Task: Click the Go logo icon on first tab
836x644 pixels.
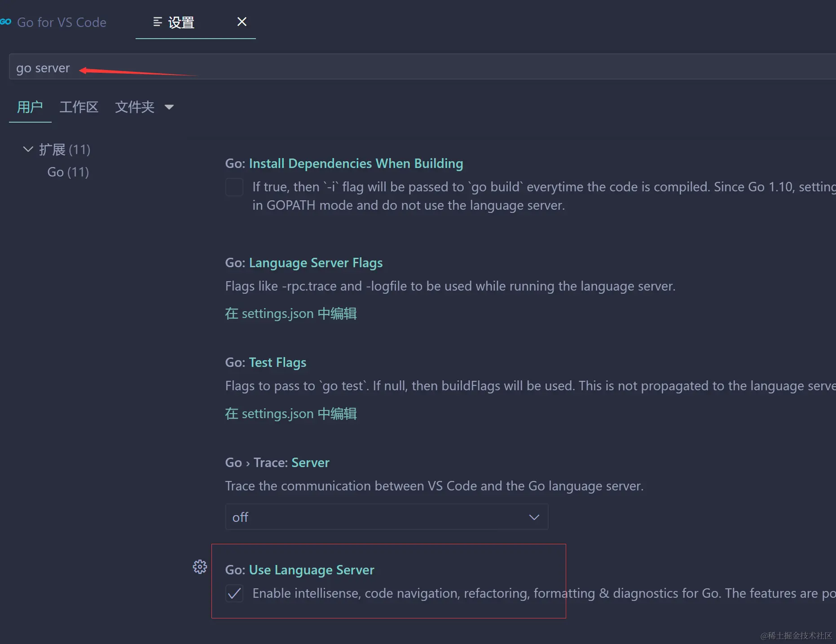Action: pyautogui.click(x=5, y=22)
